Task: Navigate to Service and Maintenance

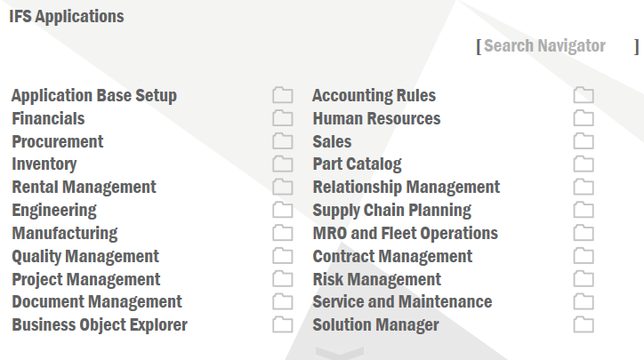Action: tap(402, 302)
